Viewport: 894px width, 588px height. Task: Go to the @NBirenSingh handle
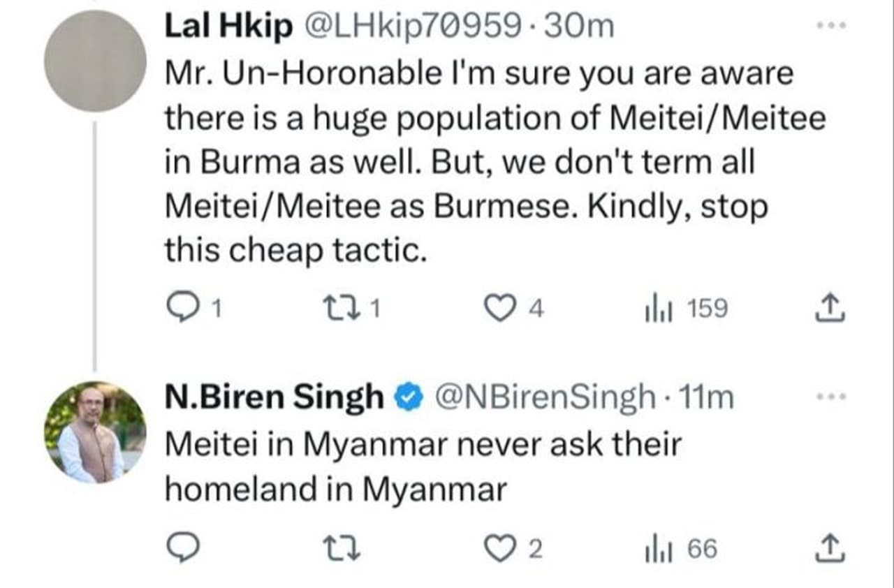click(x=545, y=397)
